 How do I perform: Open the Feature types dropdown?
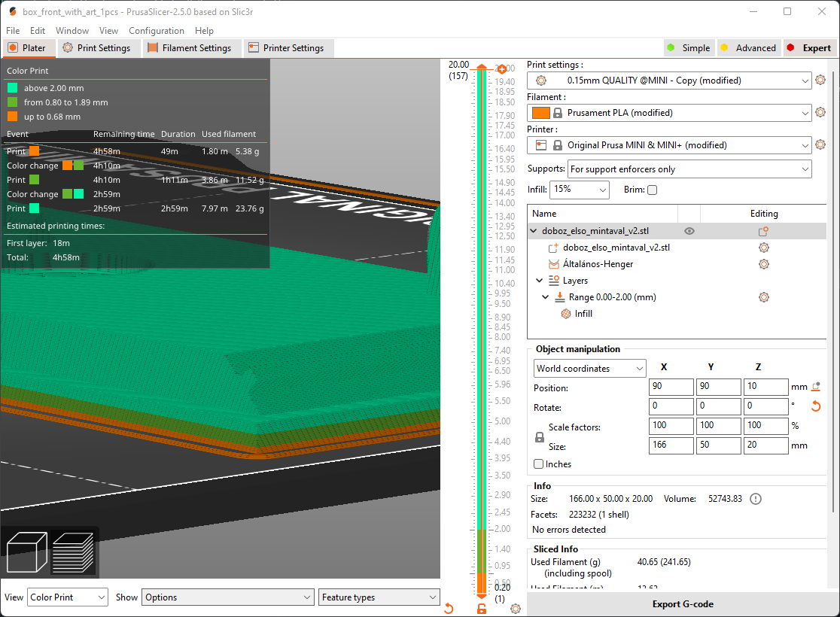click(x=379, y=597)
